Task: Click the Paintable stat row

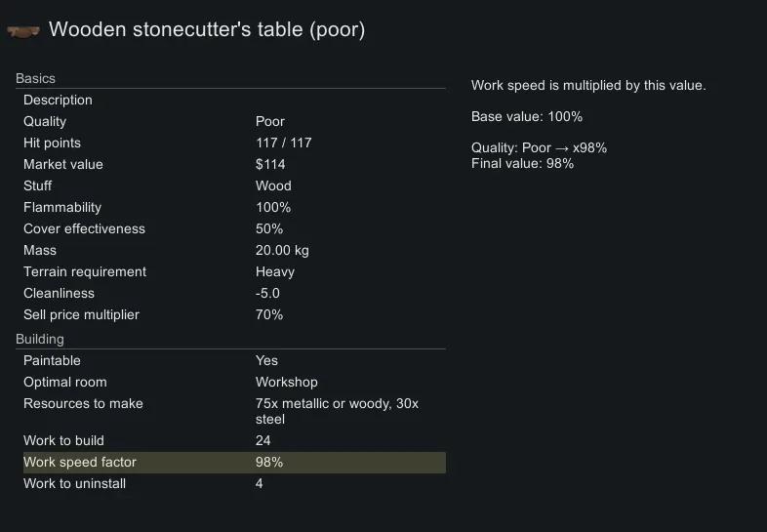Action: click(x=230, y=360)
